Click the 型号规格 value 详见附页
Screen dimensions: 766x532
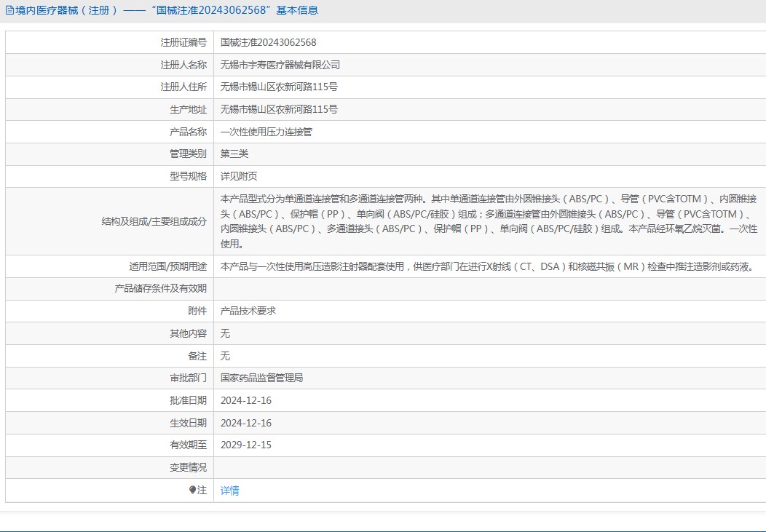[x=239, y=177]
